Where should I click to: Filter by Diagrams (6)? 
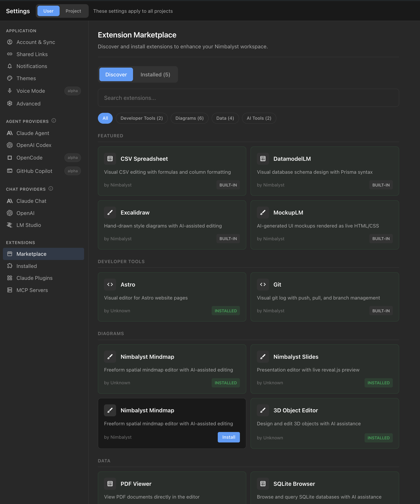tap(190, 118)
